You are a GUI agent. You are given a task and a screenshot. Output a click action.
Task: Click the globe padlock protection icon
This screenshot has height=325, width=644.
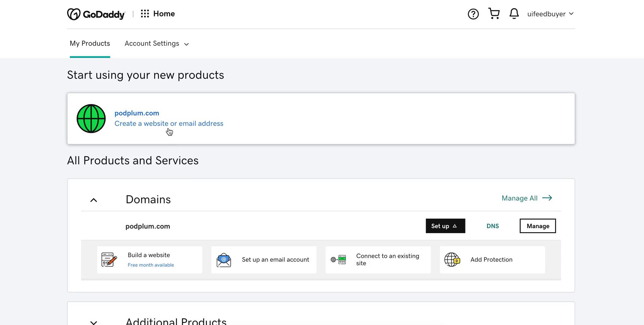(452, 260)
